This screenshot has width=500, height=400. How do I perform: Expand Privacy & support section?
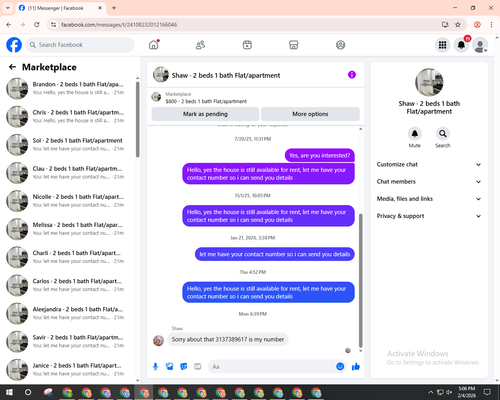click(x=429, y=216)
